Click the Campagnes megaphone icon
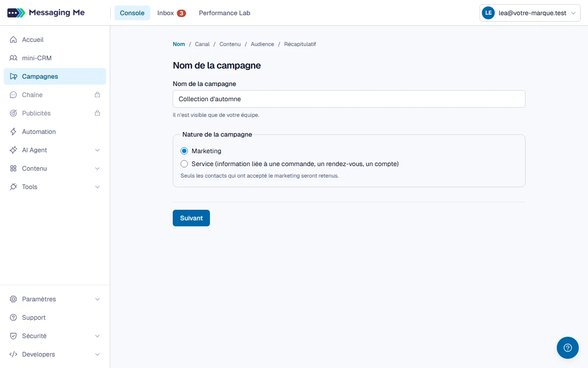588x368 pixels. (x=13, y=76)
